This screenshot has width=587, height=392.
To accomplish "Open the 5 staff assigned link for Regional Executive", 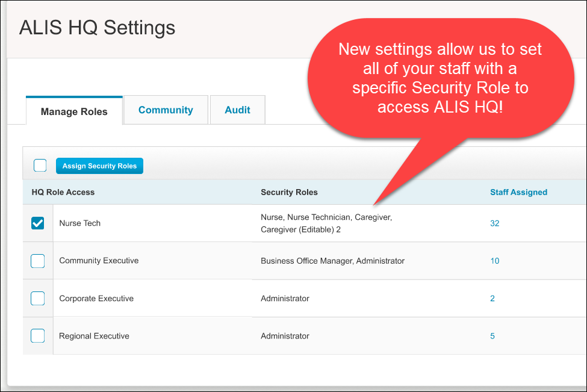I will [492, 336].
